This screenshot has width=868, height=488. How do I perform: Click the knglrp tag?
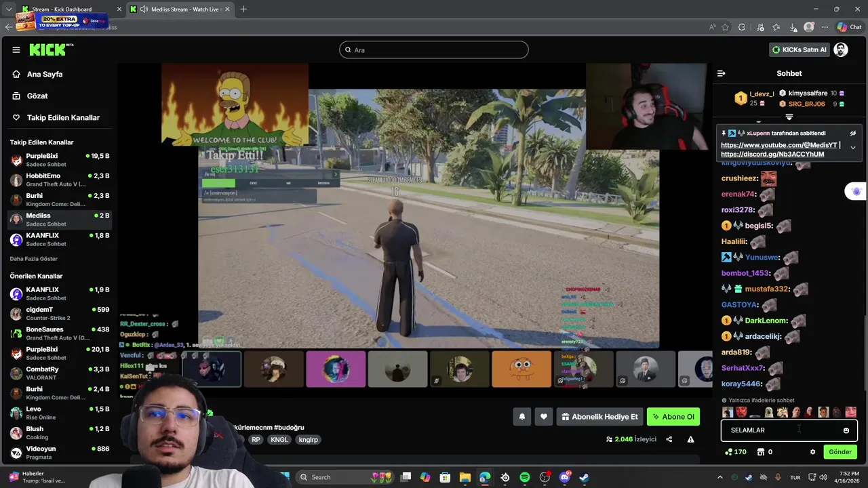[308, 440]
